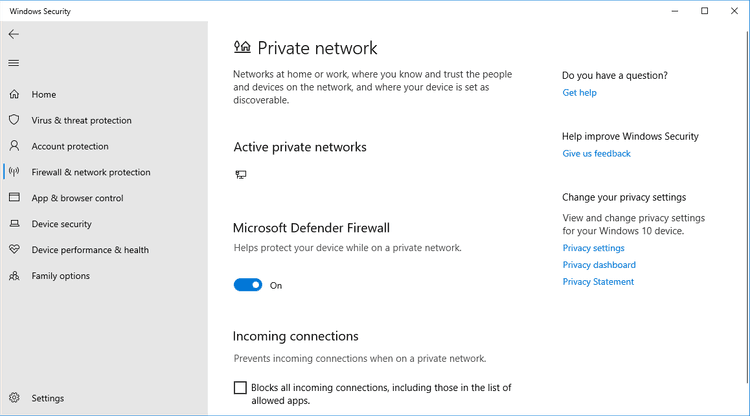The image size is (750, 416).
Task: Turn off the Microsoft Defender Firewall toggle
Action: click(248, 285)
